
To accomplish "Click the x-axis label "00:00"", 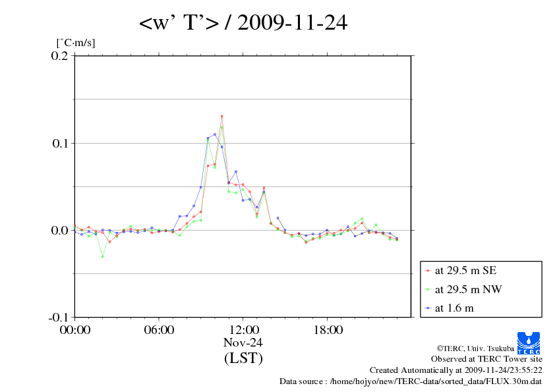I will tap(75, 330).
